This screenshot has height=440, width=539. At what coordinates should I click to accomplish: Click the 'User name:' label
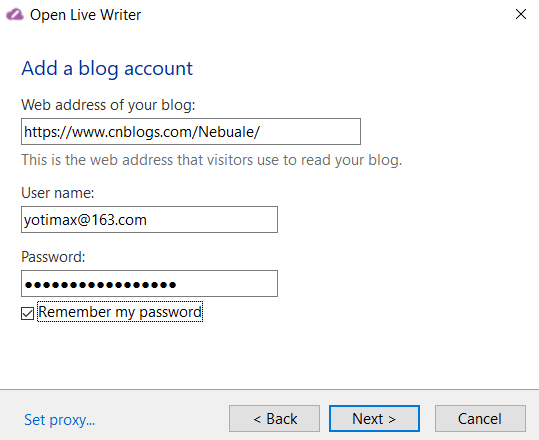[57, 193]
